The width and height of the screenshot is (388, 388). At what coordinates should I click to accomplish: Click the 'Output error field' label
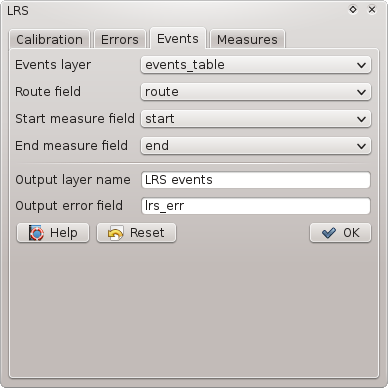point(69,206)
